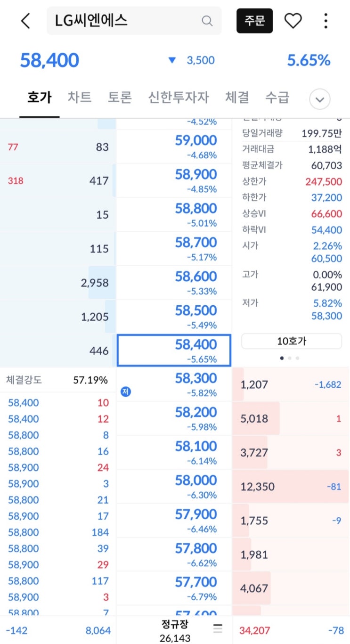Tap the 59,000 ask price row
This screenshot has width=350, height=644.
tap(174, 147)
